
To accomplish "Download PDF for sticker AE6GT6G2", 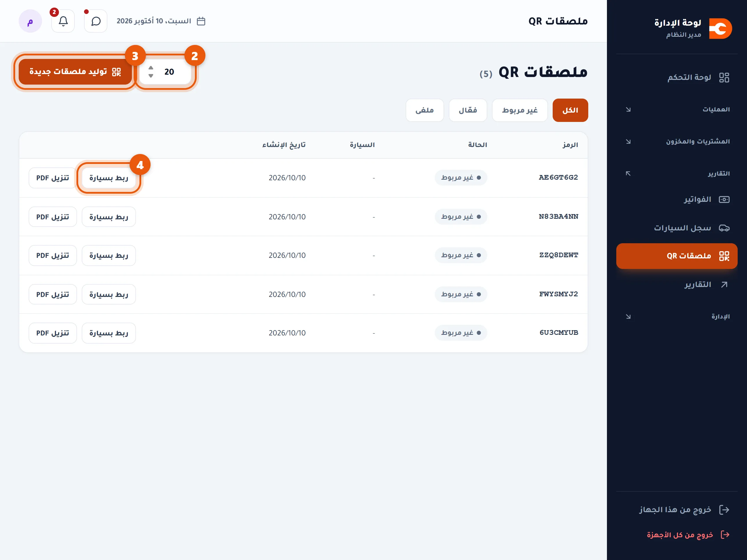I will [x=53, y=178].
